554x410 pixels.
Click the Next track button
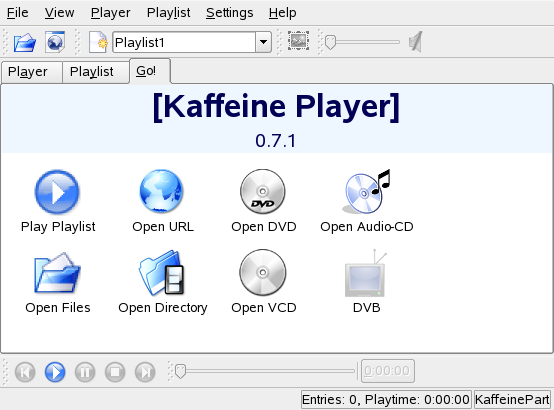145,372
